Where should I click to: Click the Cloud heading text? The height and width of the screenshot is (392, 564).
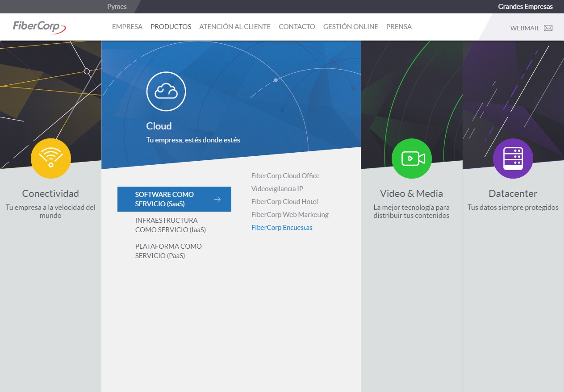tap(159, 126)
